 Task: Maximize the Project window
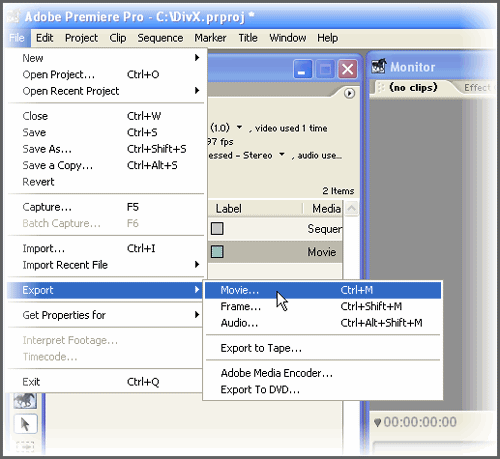[325, 69]
